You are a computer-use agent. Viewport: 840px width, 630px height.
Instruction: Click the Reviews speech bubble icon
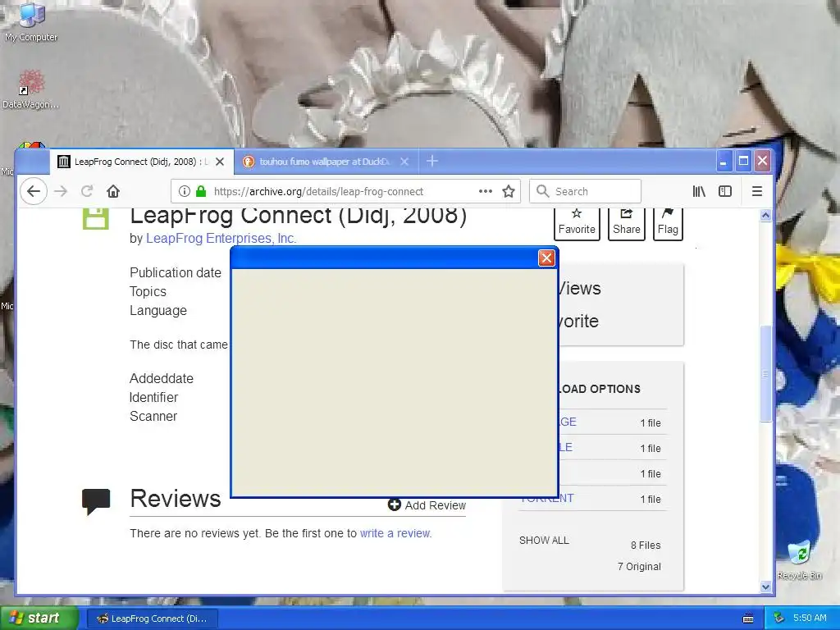tap(96, 501)
